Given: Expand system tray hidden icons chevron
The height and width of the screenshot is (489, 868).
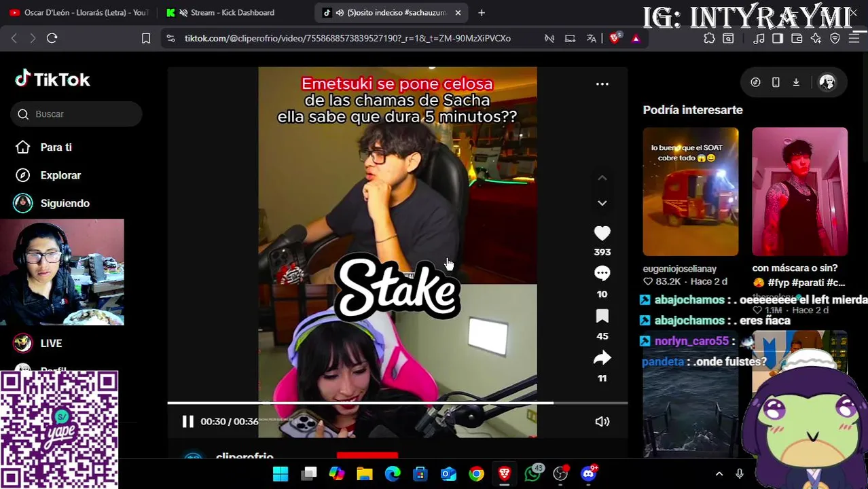Looking at the screenshot, I should coord(719,474).
